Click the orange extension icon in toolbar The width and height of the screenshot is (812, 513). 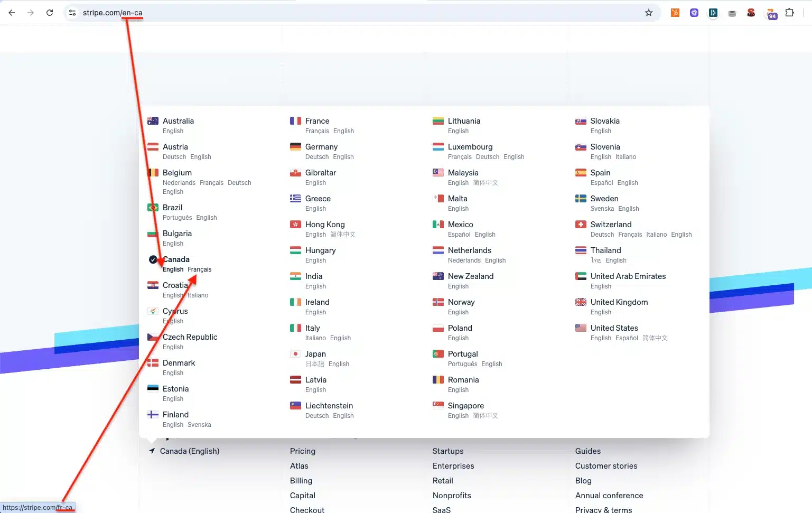click(675, 13)
